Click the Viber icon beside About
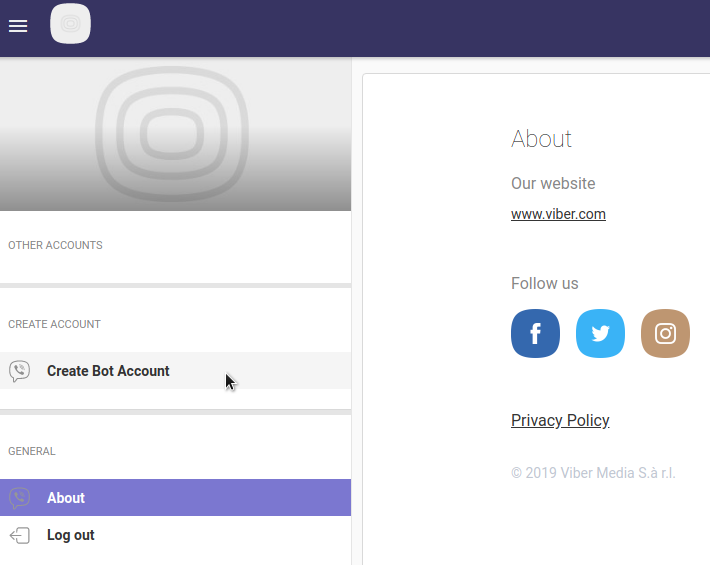The image size is (710, 565). 19,498
